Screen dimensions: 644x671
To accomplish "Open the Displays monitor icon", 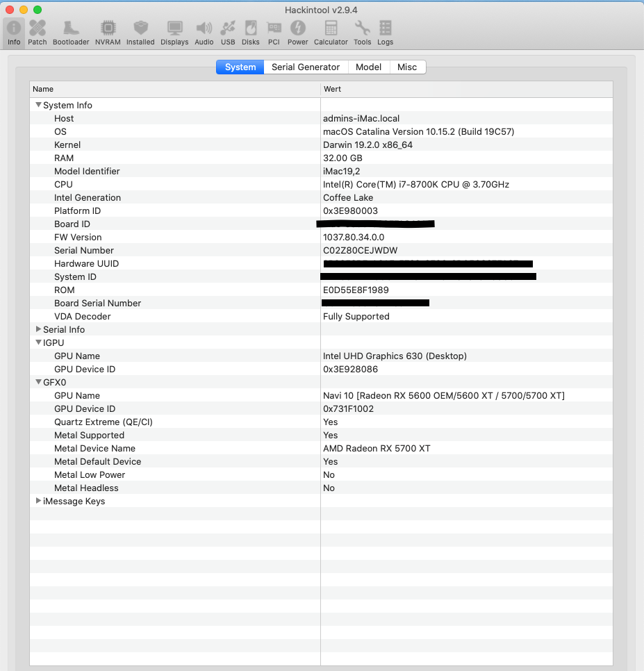I will point(174,33).
